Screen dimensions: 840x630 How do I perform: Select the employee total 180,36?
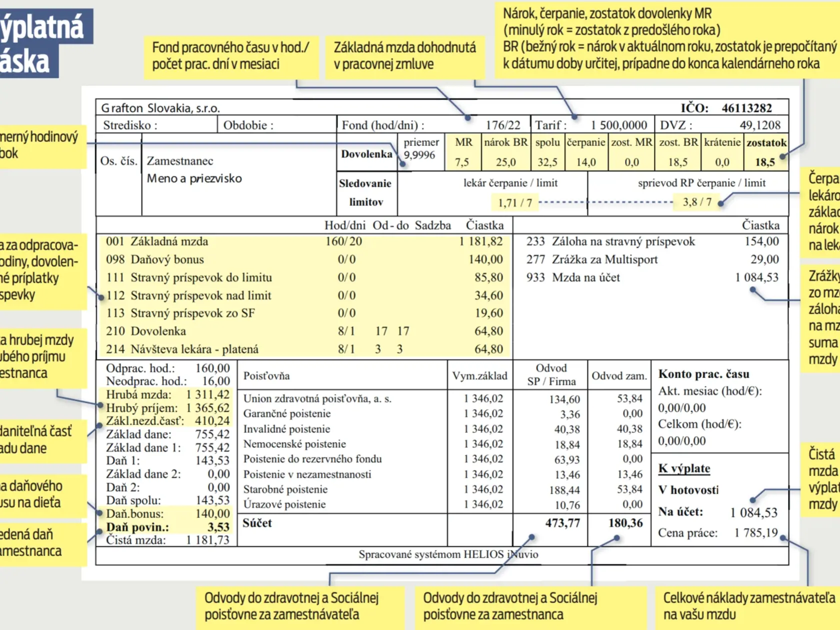625,523
